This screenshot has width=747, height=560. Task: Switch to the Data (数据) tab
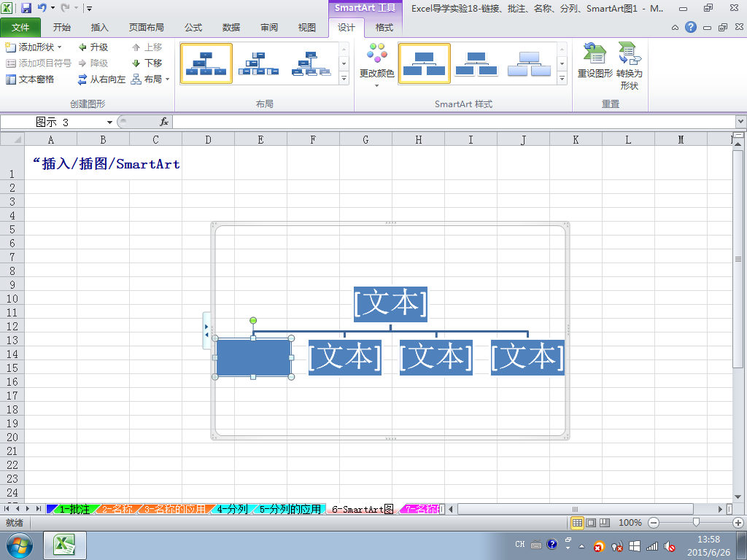click(x=231, y=28)
